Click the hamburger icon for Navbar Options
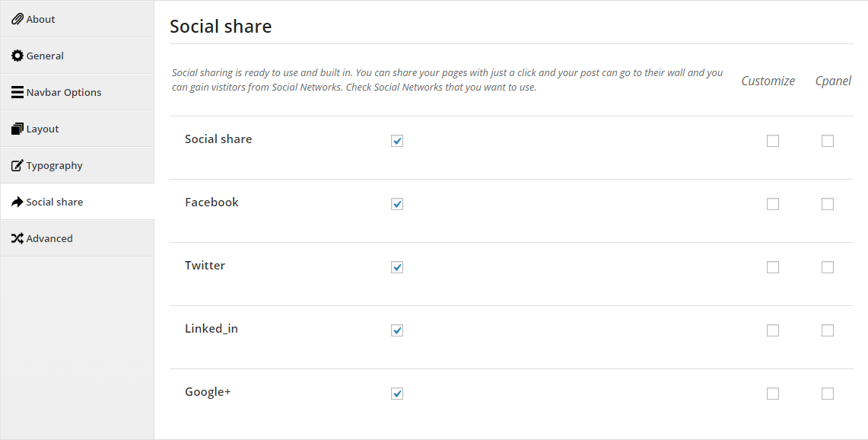 click(x=17, y=93)
